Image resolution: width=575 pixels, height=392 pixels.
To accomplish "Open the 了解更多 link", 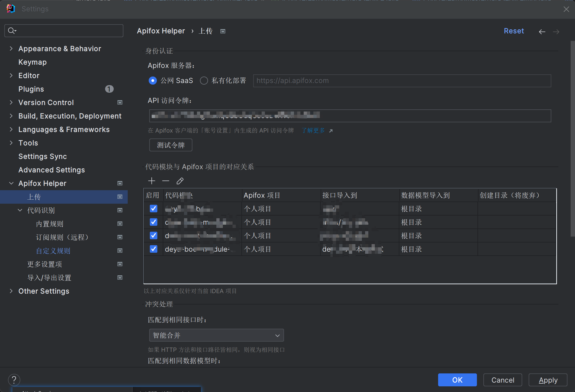I will tap(313, 130).
